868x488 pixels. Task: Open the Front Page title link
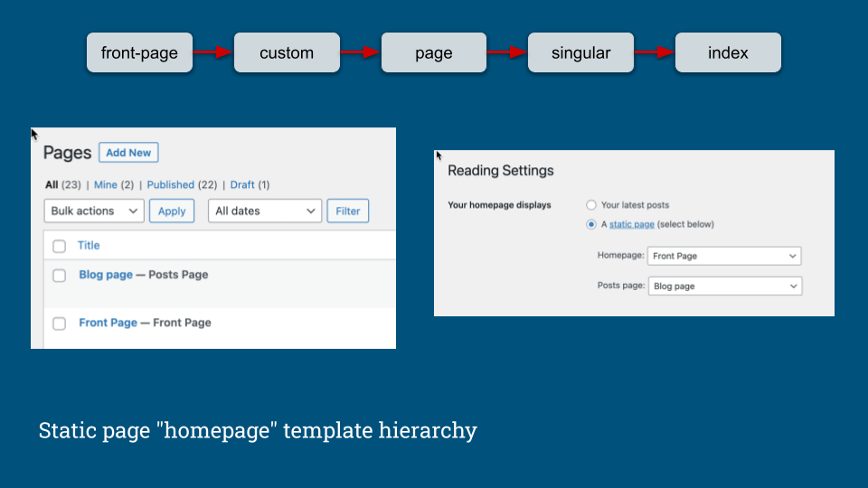coord(108,323)
